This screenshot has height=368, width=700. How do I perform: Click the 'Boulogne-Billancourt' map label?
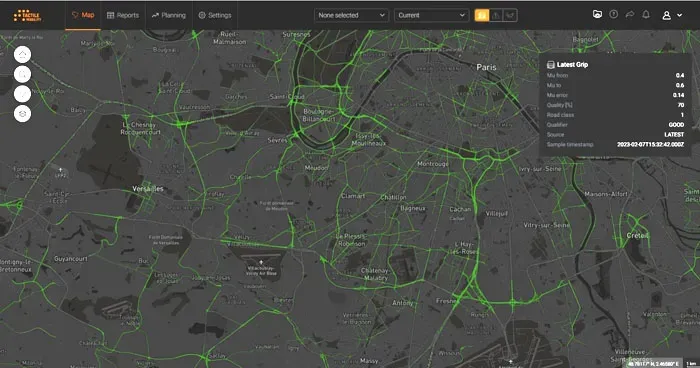point(319,115)
